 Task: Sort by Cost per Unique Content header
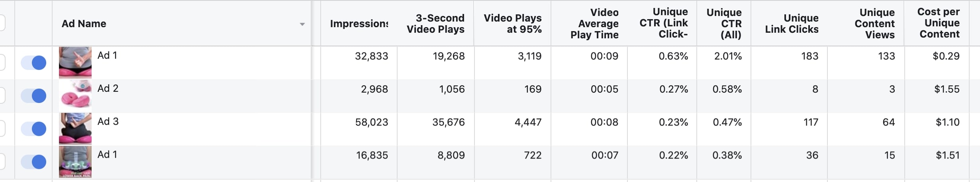939,23
